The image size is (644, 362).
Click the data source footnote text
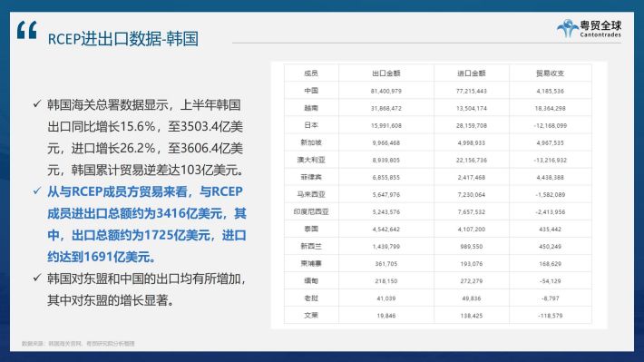tap(78, 344)
